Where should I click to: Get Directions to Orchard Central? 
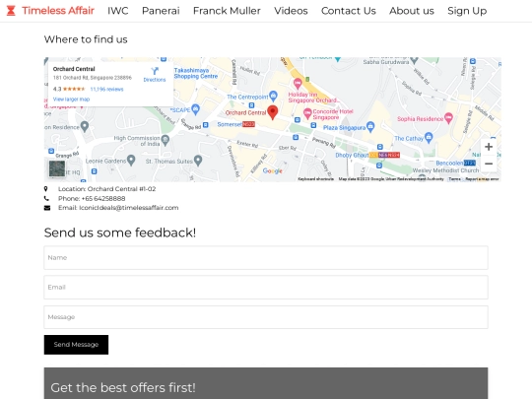[x=155, y=74]
